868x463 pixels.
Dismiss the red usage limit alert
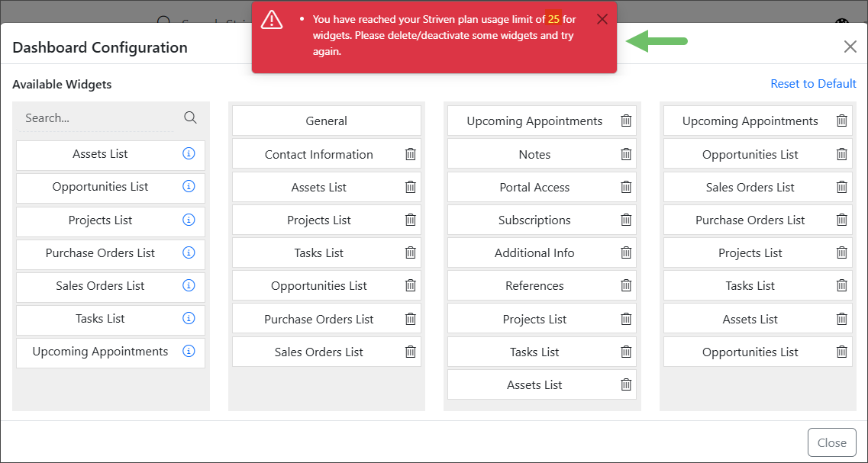pos(602,19)
